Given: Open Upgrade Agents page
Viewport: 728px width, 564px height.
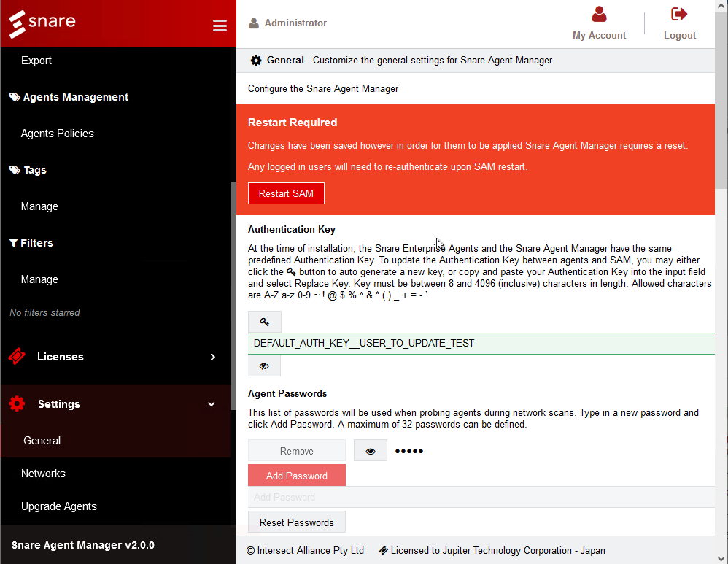Looking at the screenshot, I should click(59, 506).
